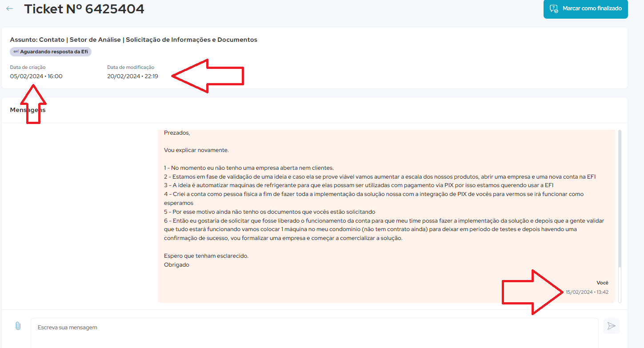Send the message with the paper plane icon
Image resolution: width=644 pixels, height=348 pixels.
[612, 326]
